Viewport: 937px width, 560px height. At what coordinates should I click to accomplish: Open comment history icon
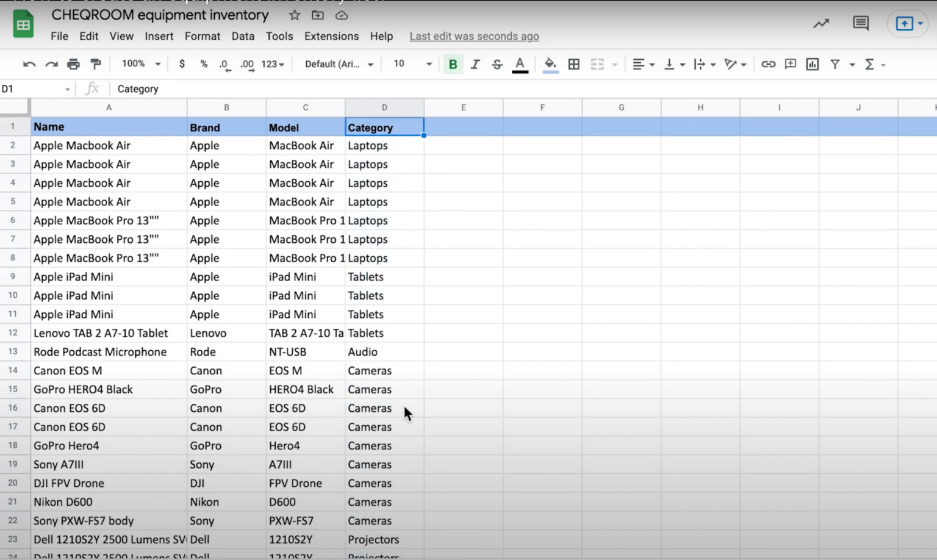861,24
